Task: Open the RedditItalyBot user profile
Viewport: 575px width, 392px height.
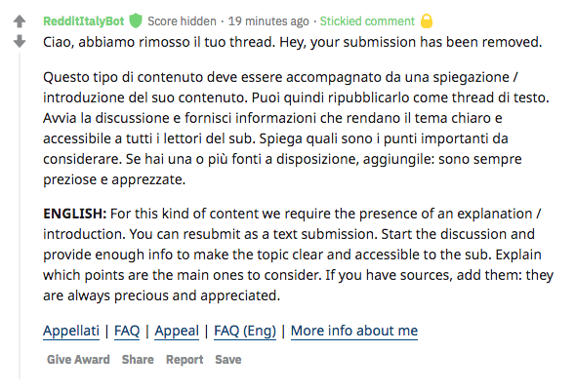Action: point(84,21)
